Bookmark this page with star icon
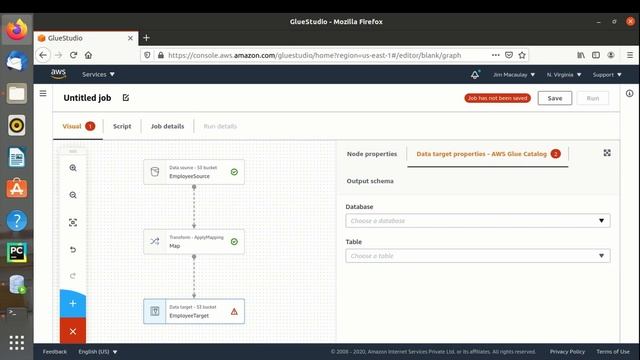This screenshot has width=640, height=360. [x=522, y=55]
